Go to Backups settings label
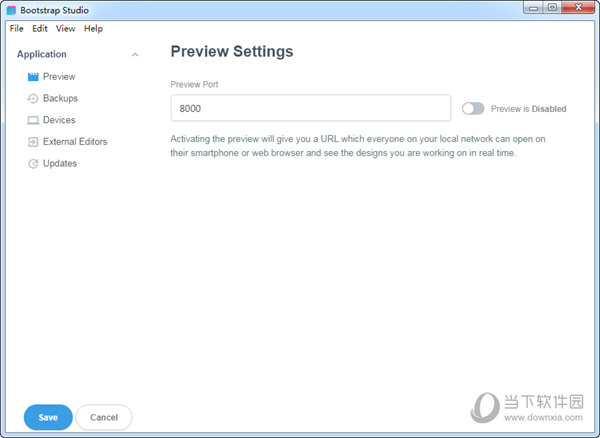Image resolution: width=600 pixels, height=438 pixels. point(60,99)
